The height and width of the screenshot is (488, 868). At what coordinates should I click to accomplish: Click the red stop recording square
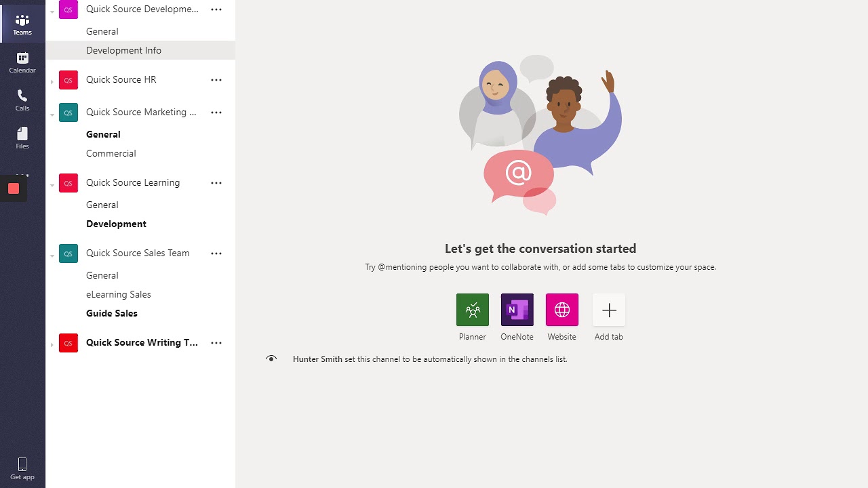[x=14, y=188]
